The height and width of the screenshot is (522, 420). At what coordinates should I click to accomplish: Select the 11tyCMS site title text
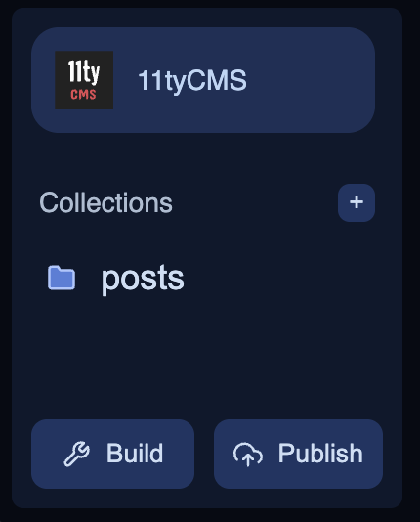click(192, 80)
